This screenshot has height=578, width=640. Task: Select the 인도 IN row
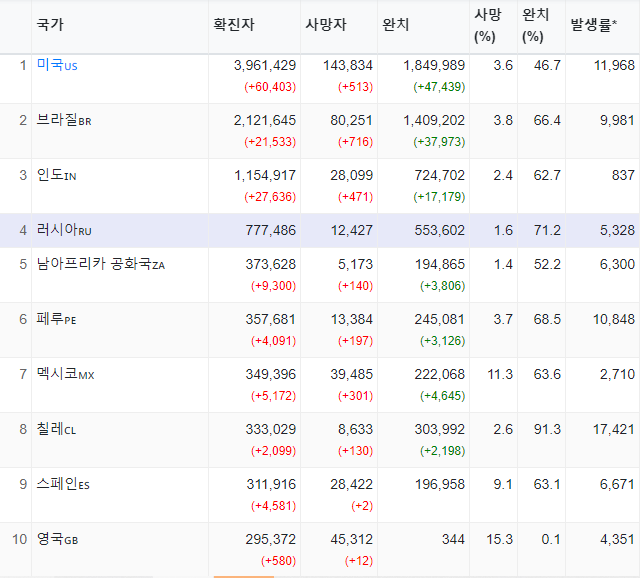click(320, 186)
